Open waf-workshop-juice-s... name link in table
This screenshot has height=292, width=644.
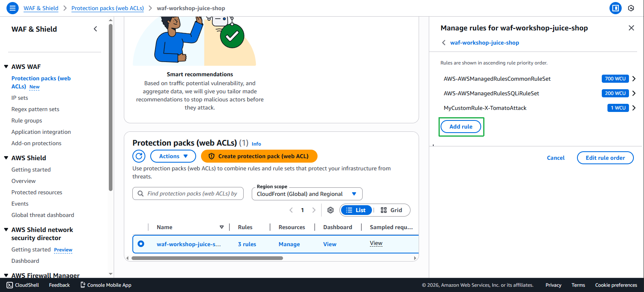click(189, 244)
